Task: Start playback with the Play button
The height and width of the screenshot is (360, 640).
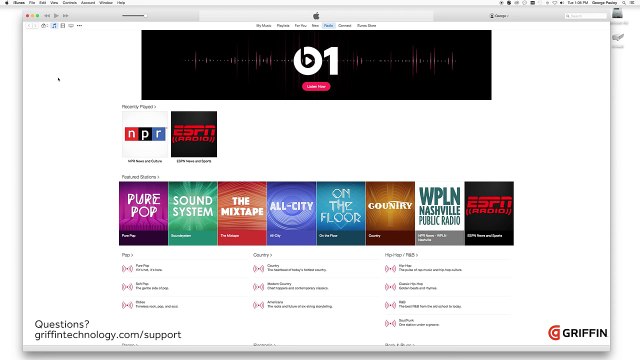Action: coord(56,16)
